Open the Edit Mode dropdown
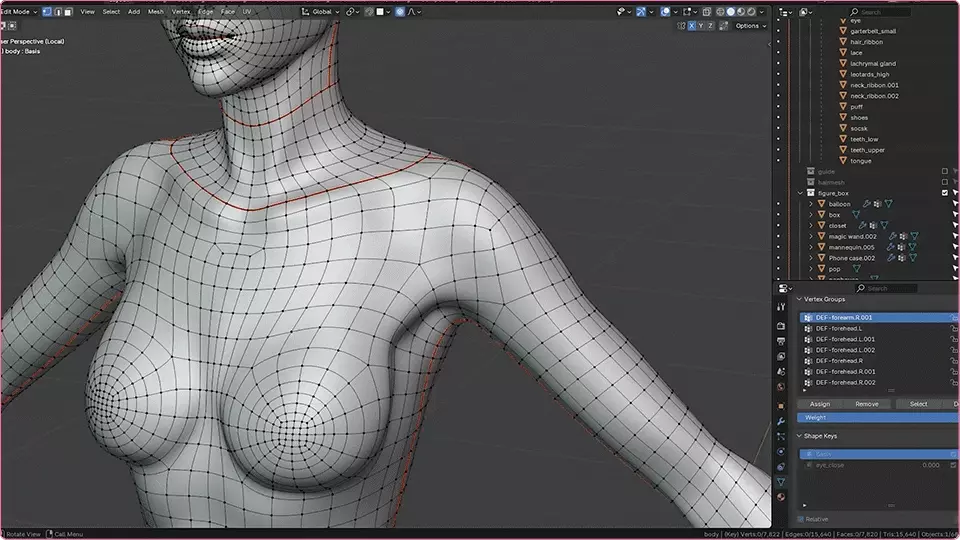Screen dimensions: 960x540 (18, 12)
